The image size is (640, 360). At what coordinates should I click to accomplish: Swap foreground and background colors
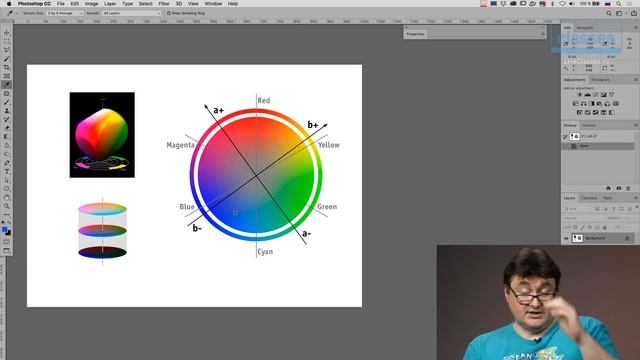9,223
